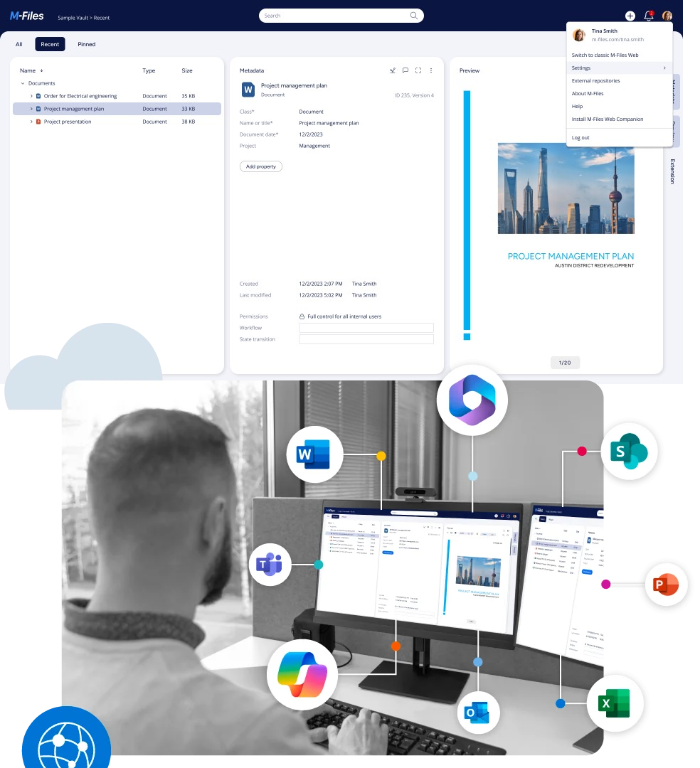700x768 pixels.
Task: Switch to the All tab
Action: click(19, 44)
